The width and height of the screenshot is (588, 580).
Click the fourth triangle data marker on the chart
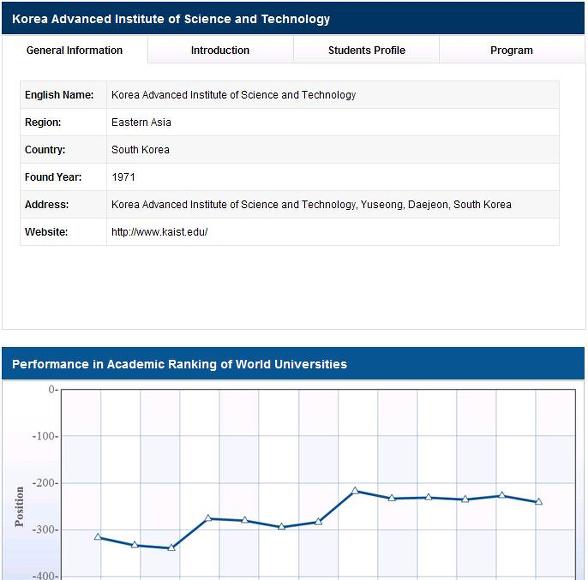208,518
